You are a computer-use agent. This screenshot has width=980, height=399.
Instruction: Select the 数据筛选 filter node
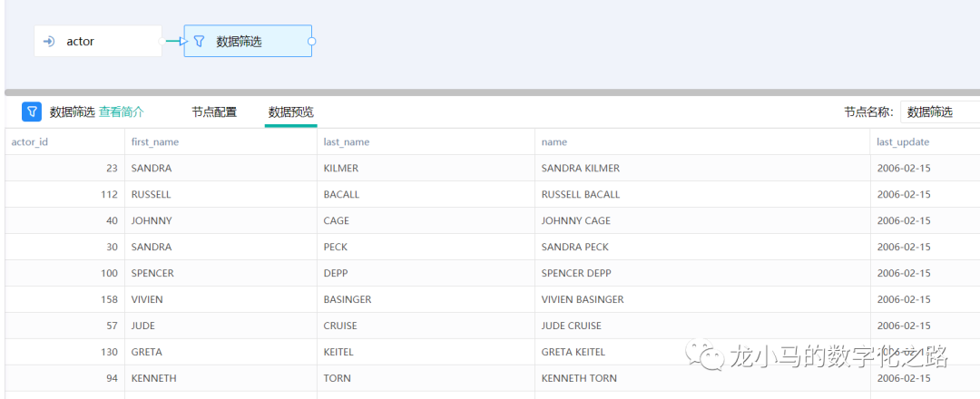pos(248,42)
